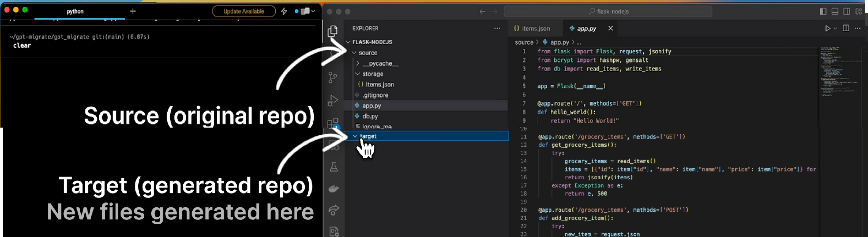The width and height of the screenshot is (868, 237).
Task: Click the breadcrumb ellipsis after app.py
Action: point(578,43)
